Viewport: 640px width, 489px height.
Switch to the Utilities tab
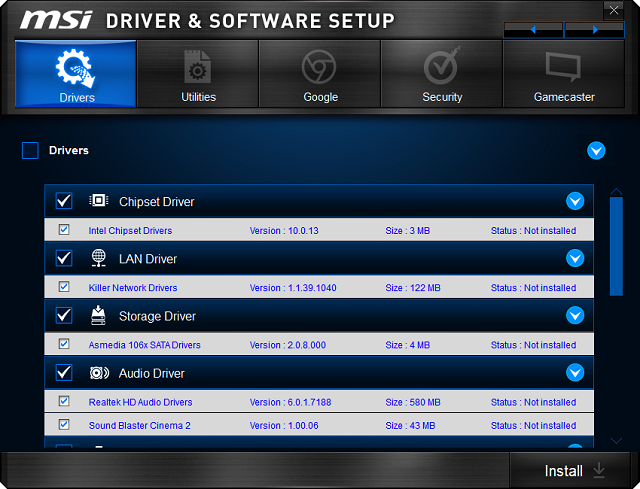198,74
